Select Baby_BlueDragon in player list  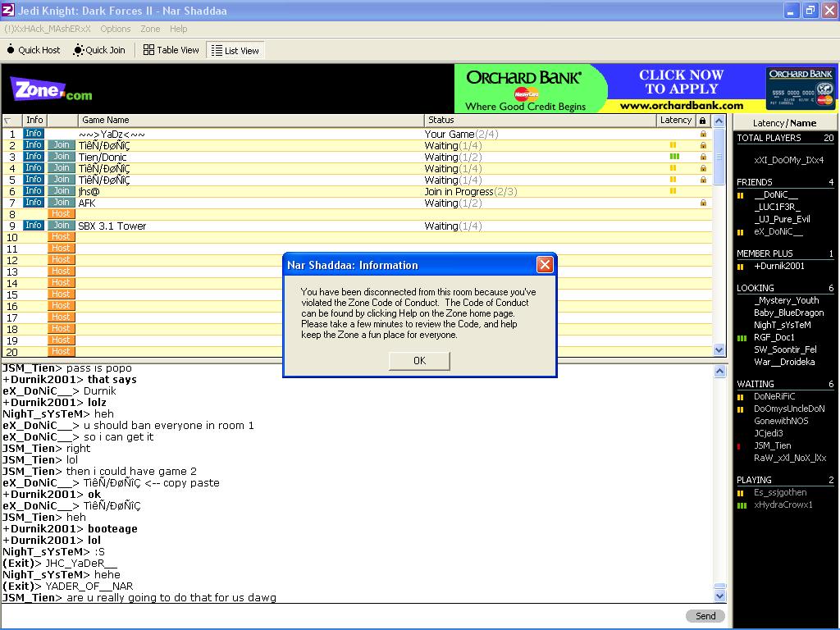(x=788, y=313)
